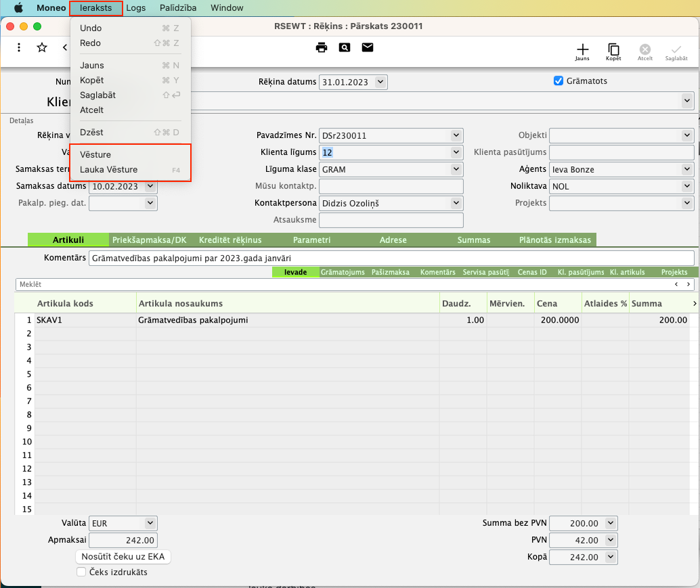
Task: Open the Pašizmaksa sub-tab
Action: point(390,272)
